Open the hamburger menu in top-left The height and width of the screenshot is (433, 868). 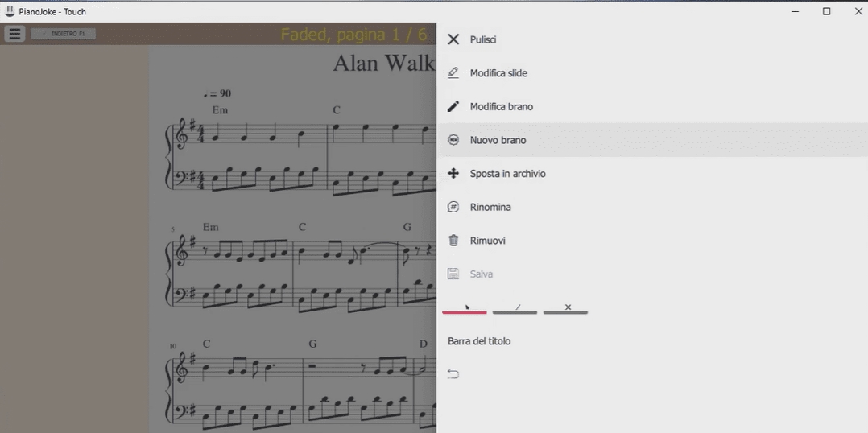14,34
